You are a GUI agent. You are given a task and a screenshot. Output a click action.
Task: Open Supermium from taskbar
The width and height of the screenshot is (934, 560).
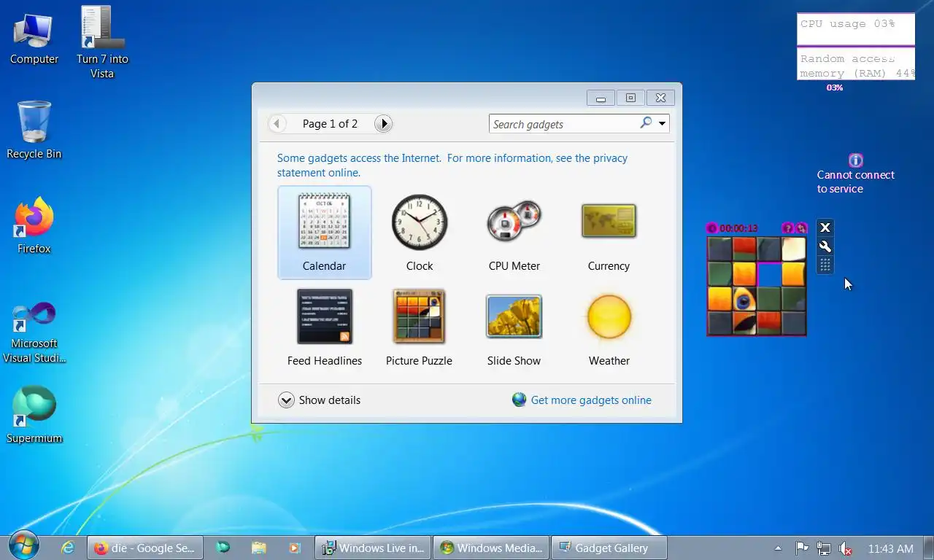click(x=223, y=548)
